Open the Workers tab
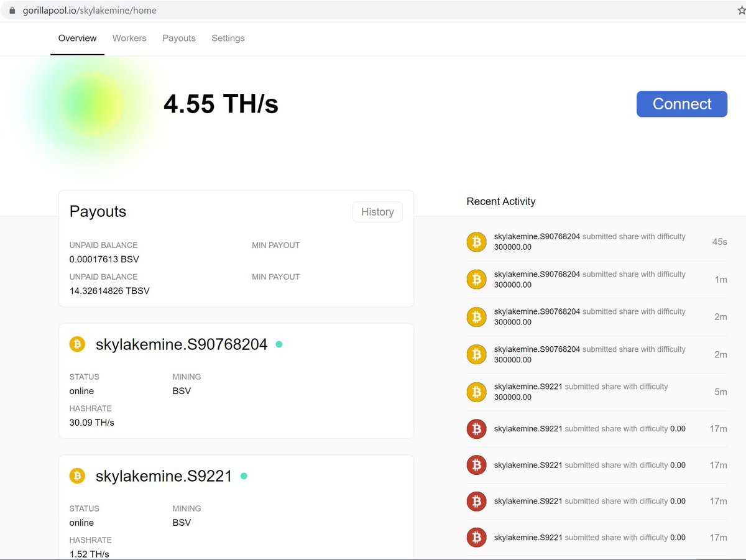Viewport: 746px width, 560px height. (129, 38)
